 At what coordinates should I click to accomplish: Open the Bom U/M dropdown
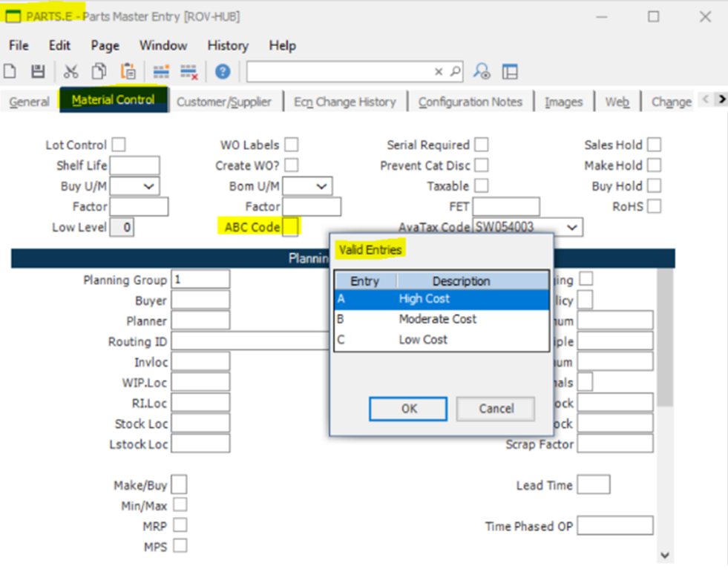tap(321, 186)
